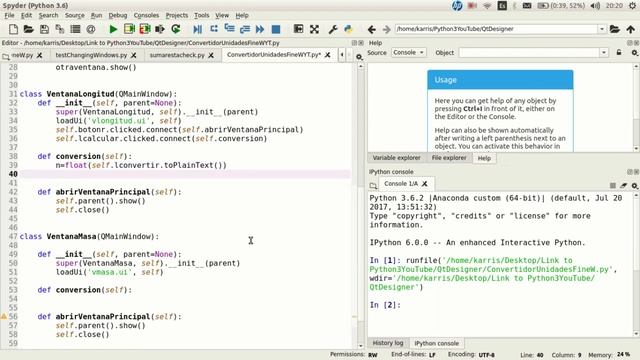Image resolution: width=640 pixels, height=360 pixels.
Task: Open system volume indicator
Action: point(595,6)
